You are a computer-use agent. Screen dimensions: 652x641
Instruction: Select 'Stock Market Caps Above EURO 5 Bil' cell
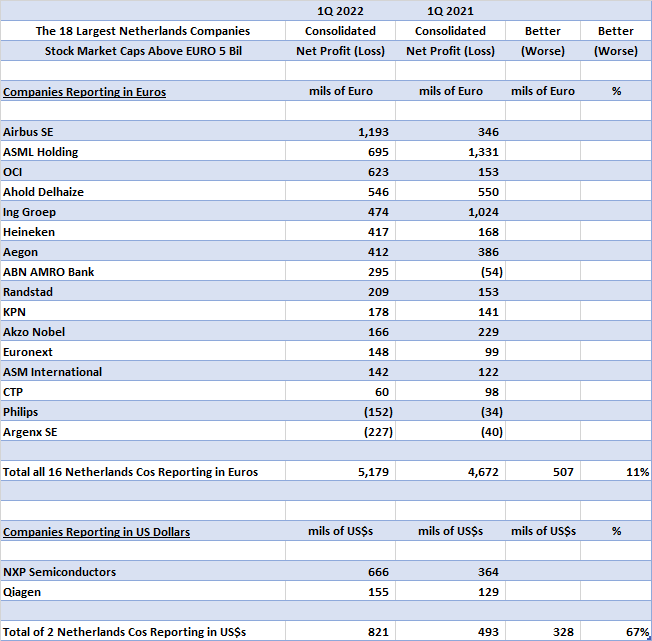pos(143,51)
